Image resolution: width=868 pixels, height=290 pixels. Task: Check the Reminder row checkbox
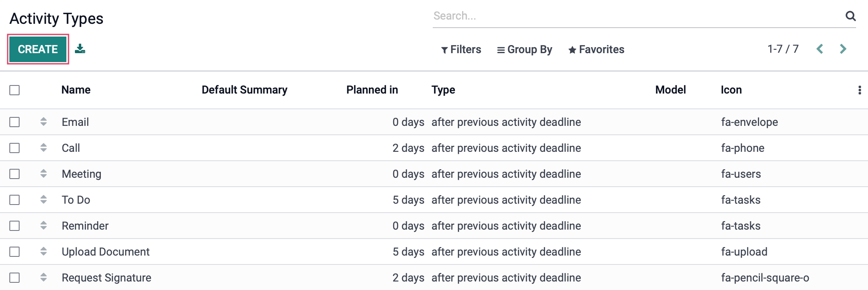(x=14, y=226)
